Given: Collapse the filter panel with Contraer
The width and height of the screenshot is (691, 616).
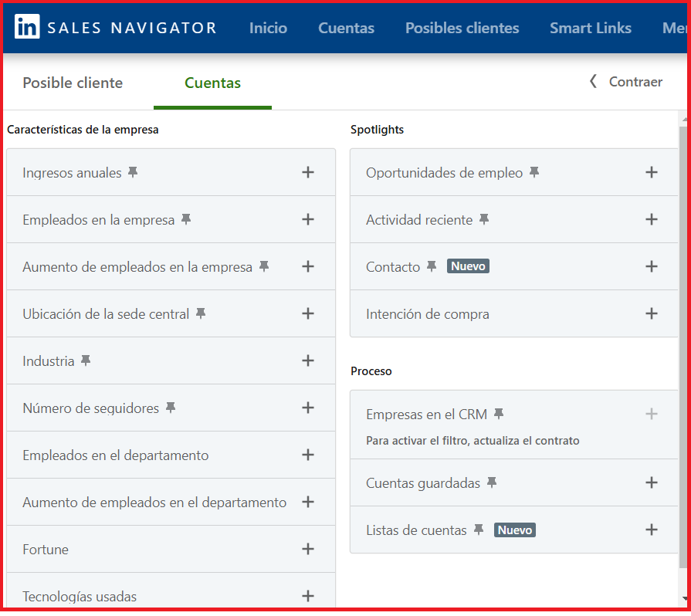Looking at the screenshot, I should pos(626,82).
